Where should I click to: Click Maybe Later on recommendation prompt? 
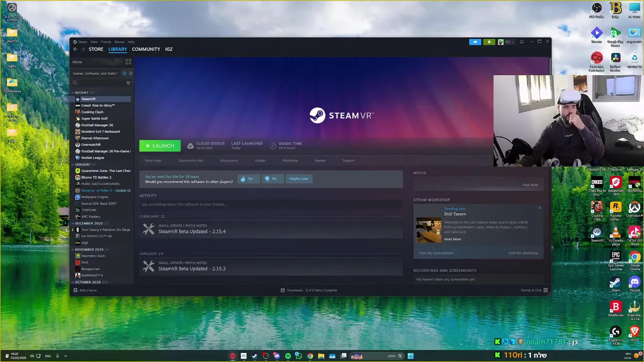pos(299,178)
